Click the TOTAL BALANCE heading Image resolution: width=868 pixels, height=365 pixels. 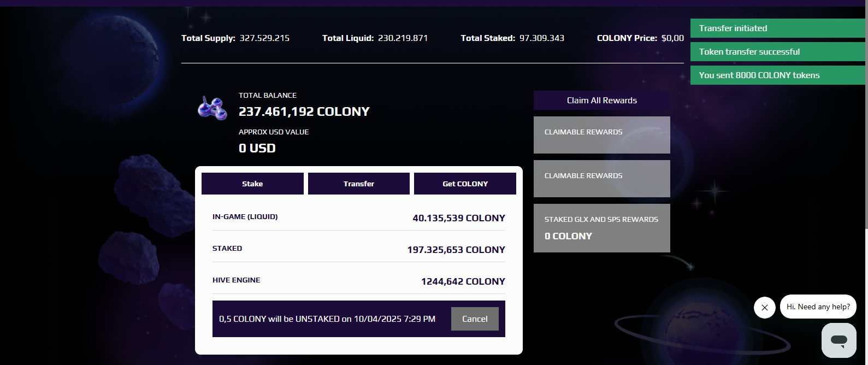(x=268, y=96)
